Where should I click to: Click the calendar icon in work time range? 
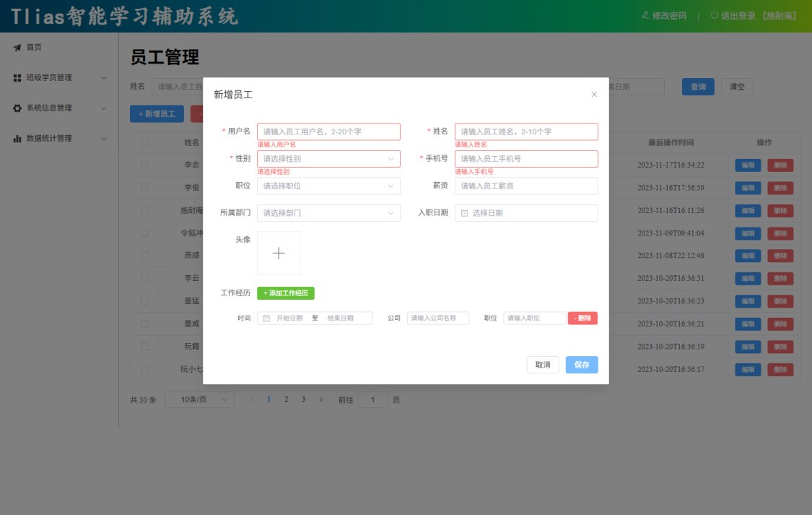[266, 318]
